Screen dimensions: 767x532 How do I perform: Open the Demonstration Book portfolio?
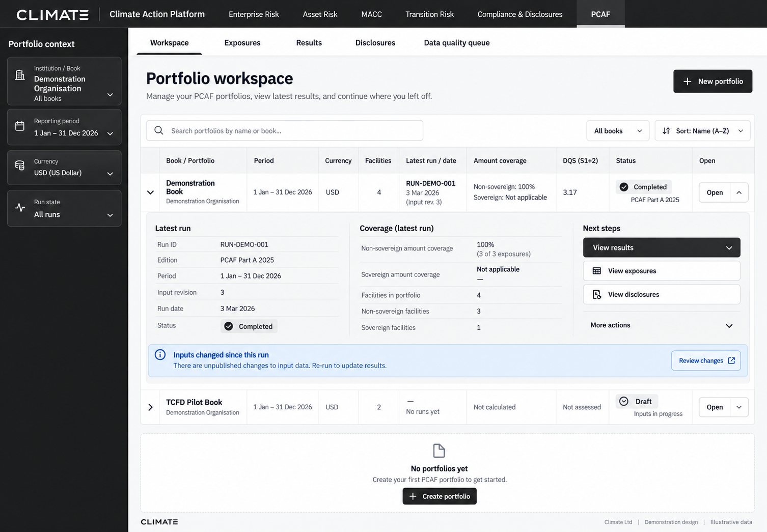pos(715,192)
